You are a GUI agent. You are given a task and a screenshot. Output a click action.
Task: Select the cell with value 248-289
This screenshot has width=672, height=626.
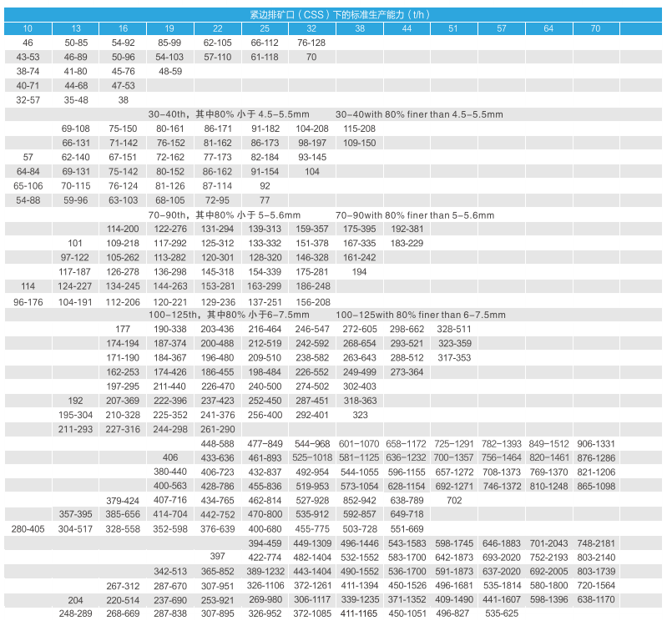click(75, 613)
